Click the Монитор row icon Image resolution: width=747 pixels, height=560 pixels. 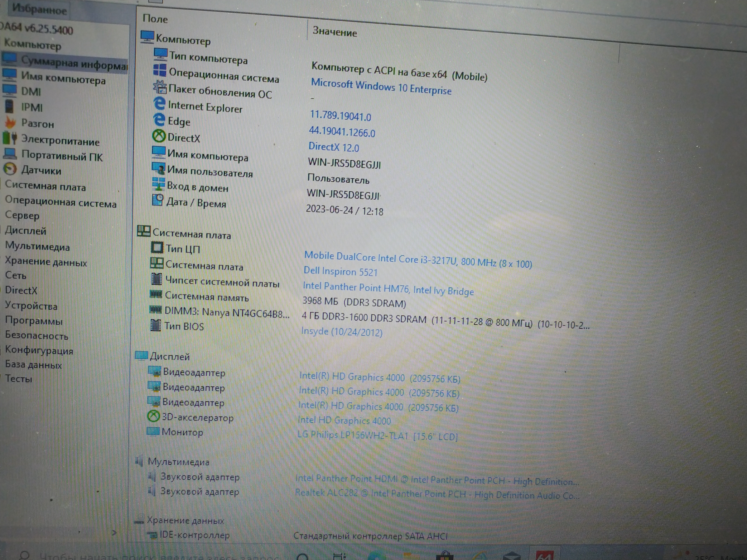click(x=153, y=431)
